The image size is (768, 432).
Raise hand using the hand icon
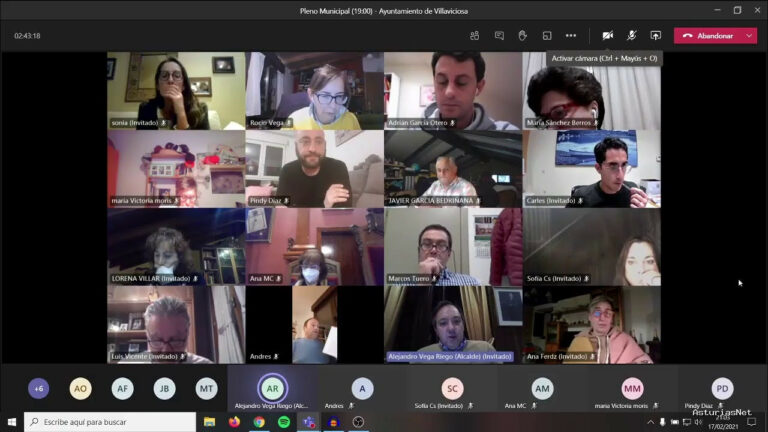(x=523, y=36)
